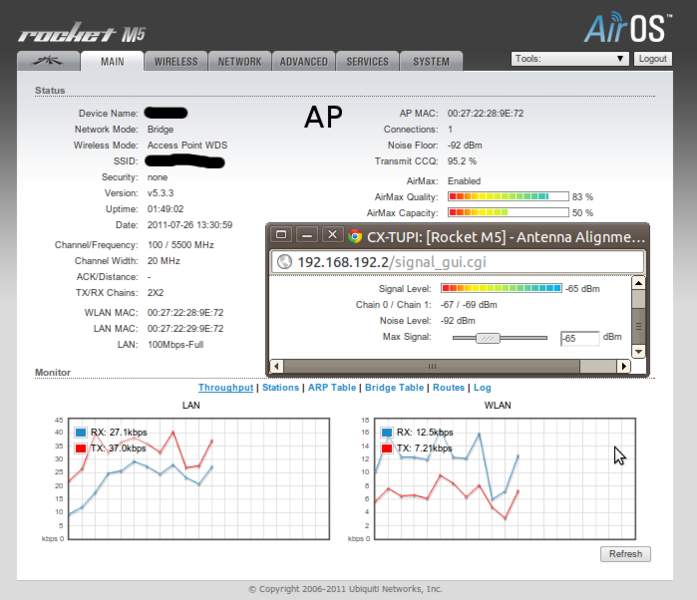Click the Max Signal slider handle
This screenshot has width=697, height=600.
click(x=488, y=338)
